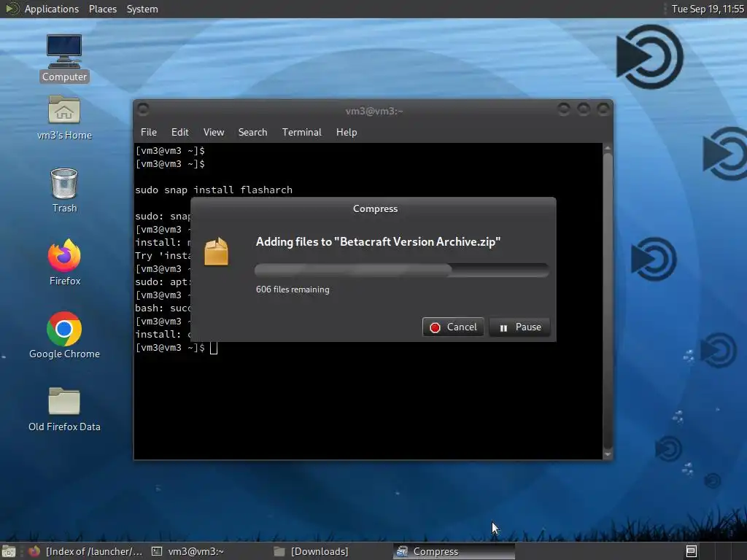The width and height of the screenshot is (747, 560).
Task: Open the Places menu
Action: coord(102,9)
